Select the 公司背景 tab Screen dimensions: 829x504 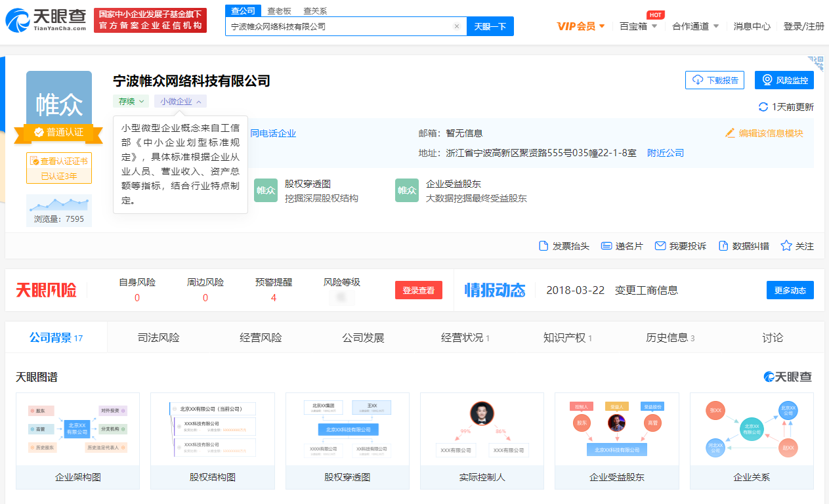pos(56,338)
